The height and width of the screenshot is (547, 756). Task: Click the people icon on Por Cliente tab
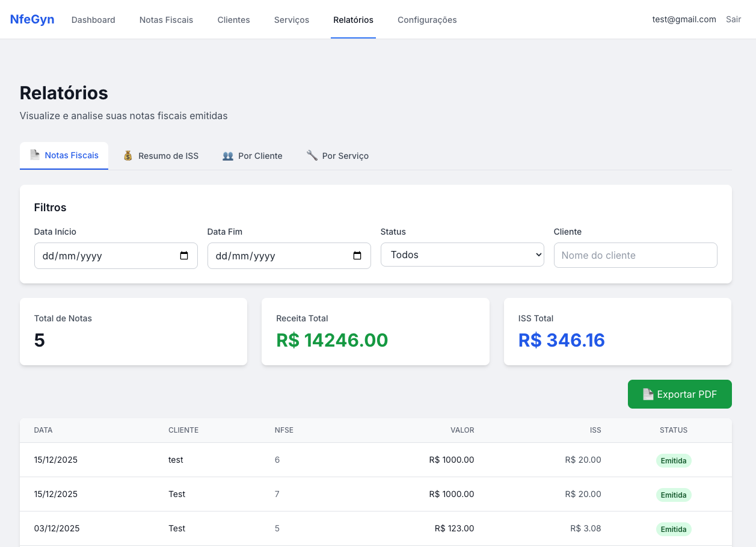227,155
